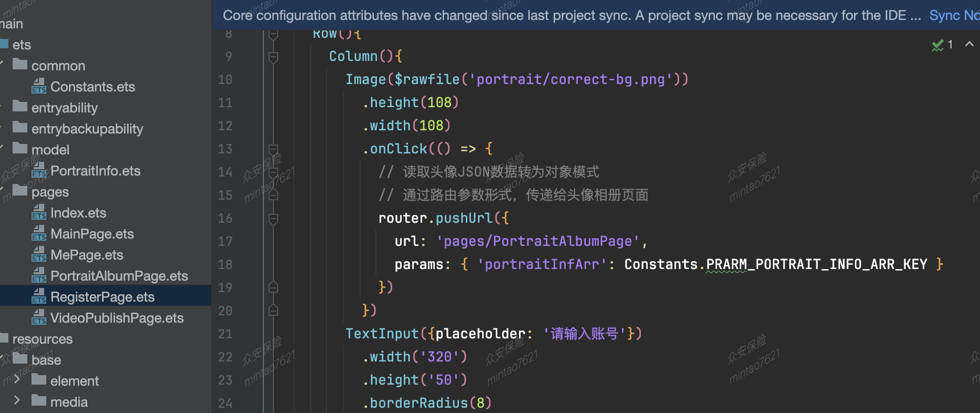
Task: Click the .borderRadius(8) call
Action: pos(427,403)
